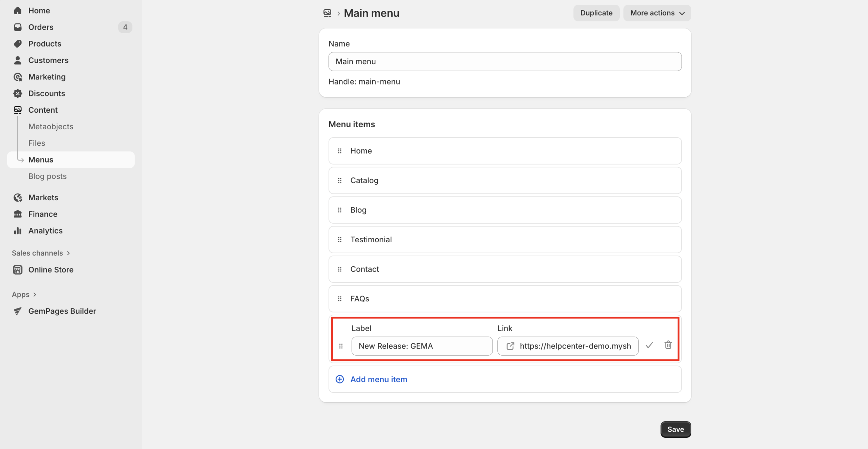Click the drag handle of the New Release item
The width and height of the screenshot is (868, 449).
click(341, 346)
